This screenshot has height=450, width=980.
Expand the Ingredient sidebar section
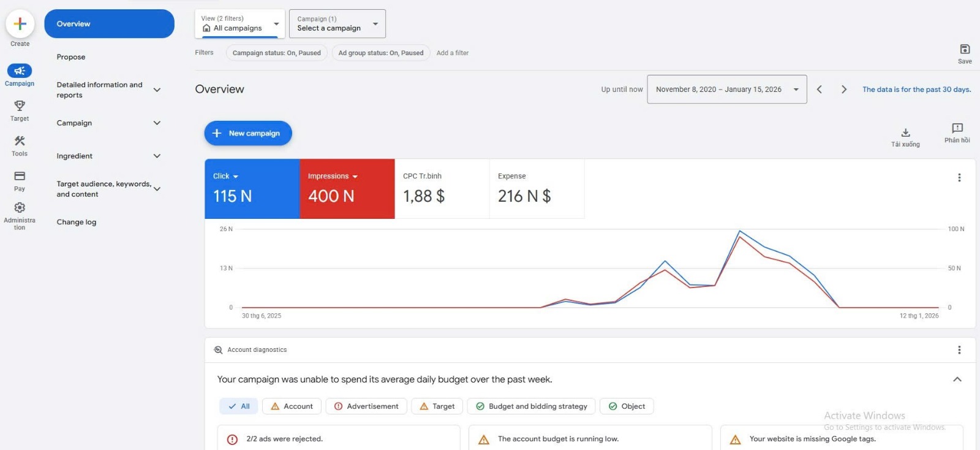[x=108, y=156]
